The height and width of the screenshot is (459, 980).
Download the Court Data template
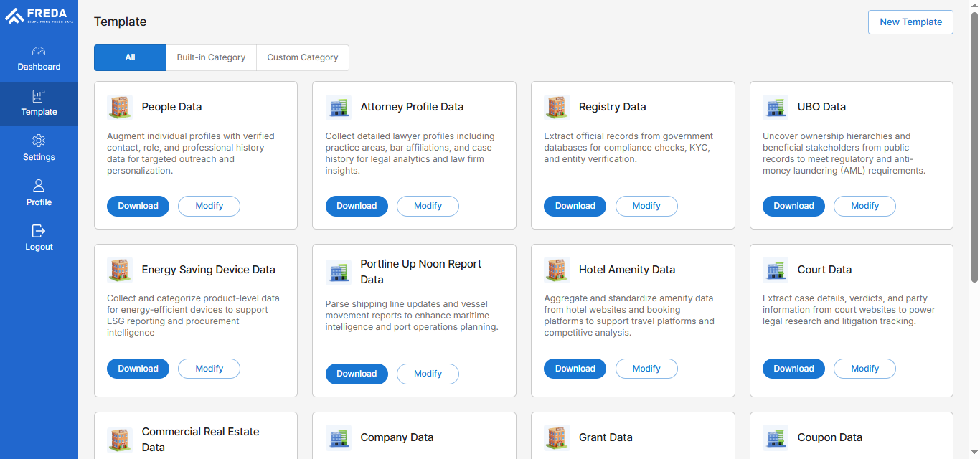793,368
